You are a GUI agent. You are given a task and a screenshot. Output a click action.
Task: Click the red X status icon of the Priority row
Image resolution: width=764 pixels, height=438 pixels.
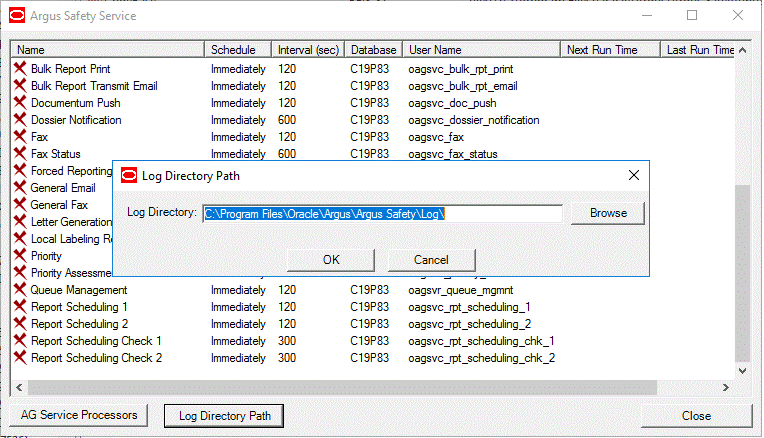point(20,256)
